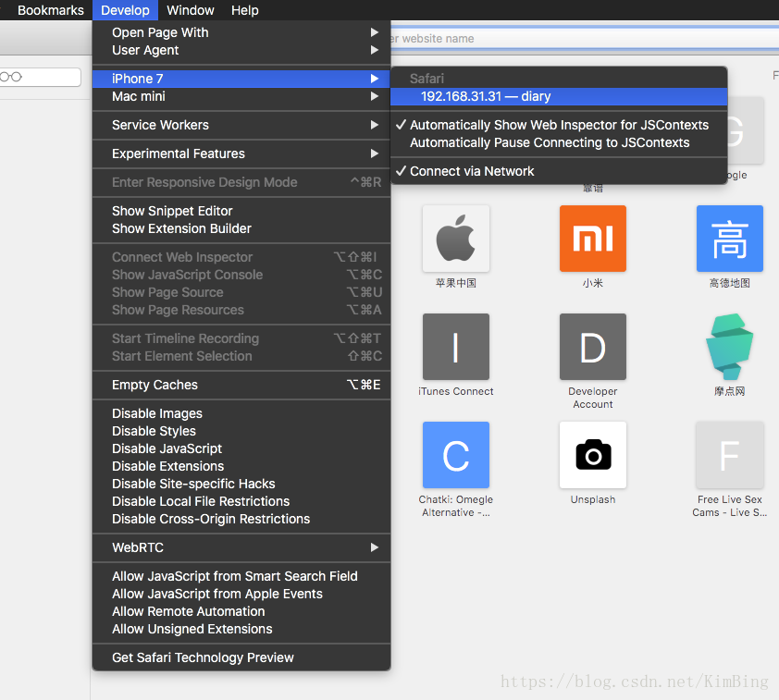Select Allow JavaScript from Smart Search Field
This screenshot has width=779, height=700.
[241, 576]
